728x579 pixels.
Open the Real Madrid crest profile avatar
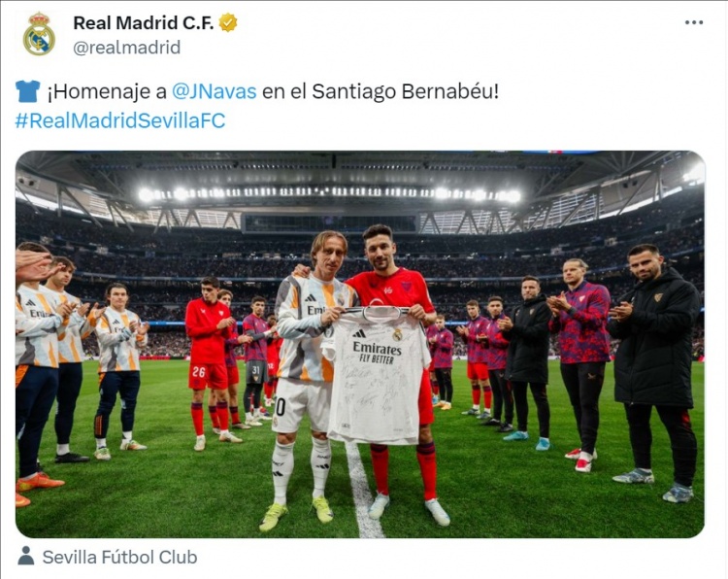click(x=39, y=34)
